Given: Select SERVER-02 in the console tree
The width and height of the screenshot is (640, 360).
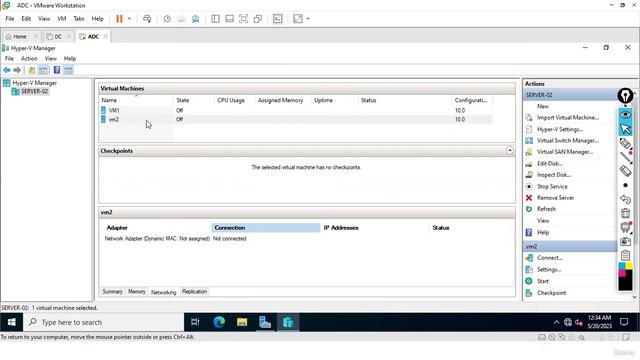Looking at the screenshot, I should click(34, 91).
